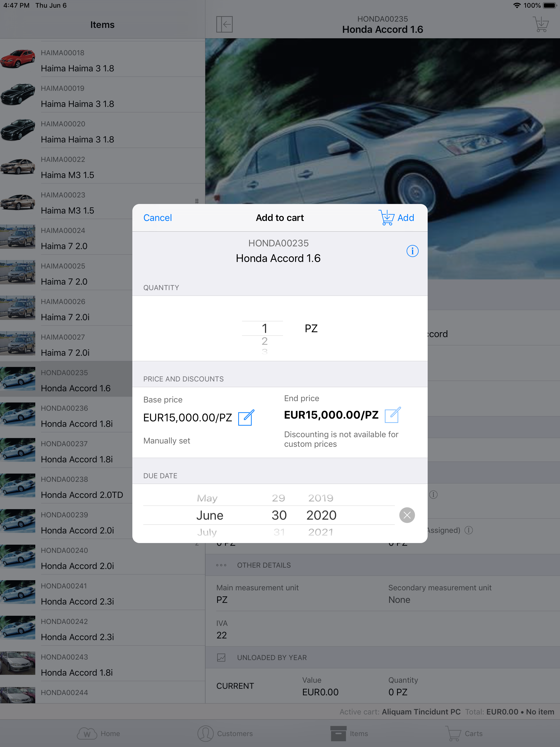This screenshot has height=747, width=560.
Task: Select item HAIMA00018 Haima 3 1.8
Action: pos(102,59)
